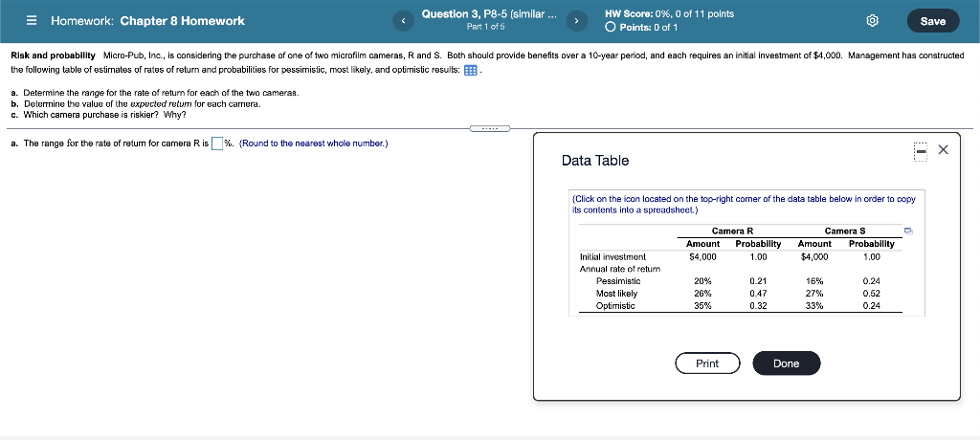
Task: Click the Most likely row label
Action: [617, 293]
